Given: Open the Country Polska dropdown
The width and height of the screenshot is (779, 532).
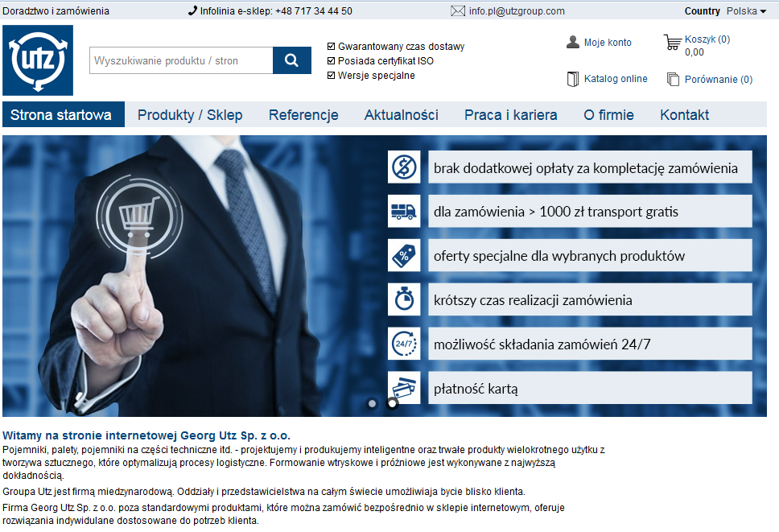Looking at the screenshot, I should (x=746, y=11).
